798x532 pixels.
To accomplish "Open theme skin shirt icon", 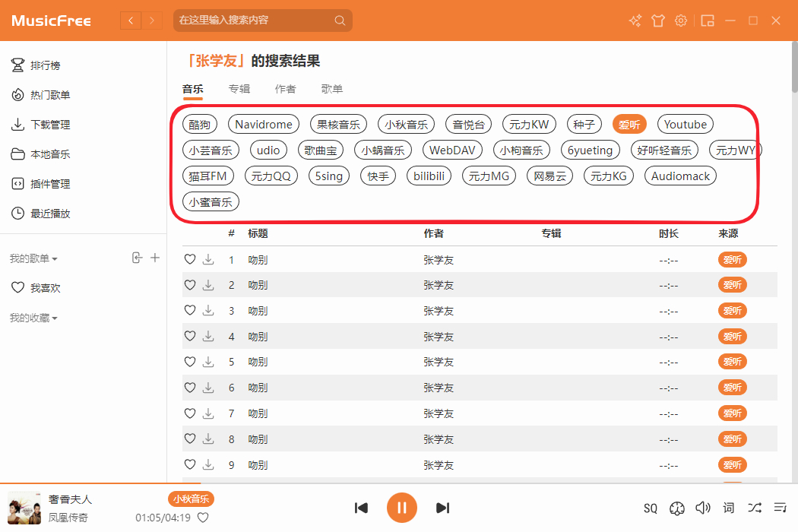I will [x=658, y=21].
